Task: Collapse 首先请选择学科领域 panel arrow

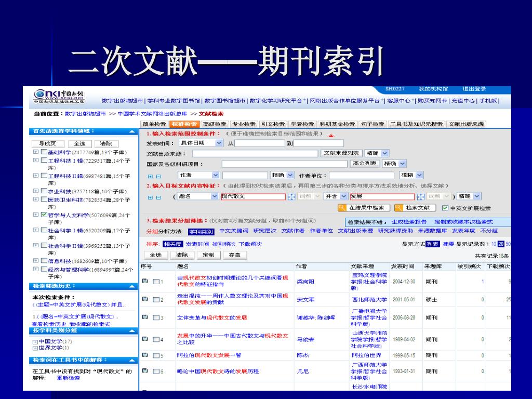Action: point(132,131)
